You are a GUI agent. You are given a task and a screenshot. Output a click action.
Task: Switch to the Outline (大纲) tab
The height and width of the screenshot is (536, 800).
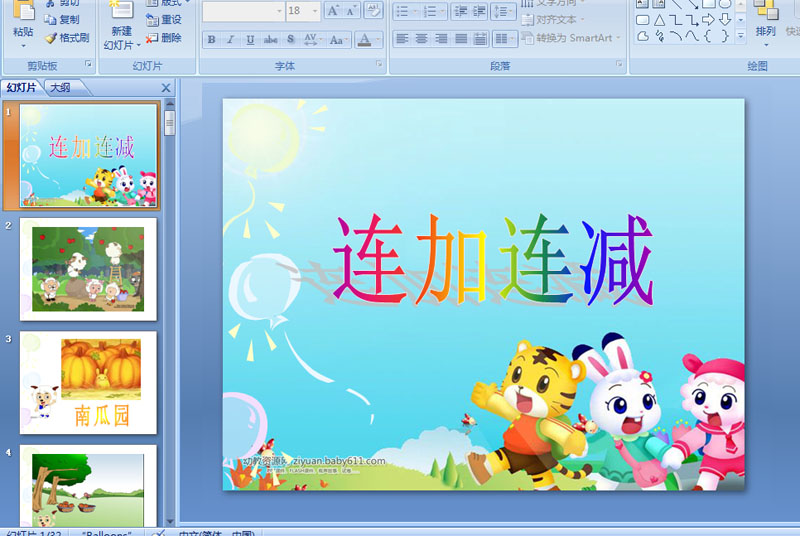(x=60, y=88)
